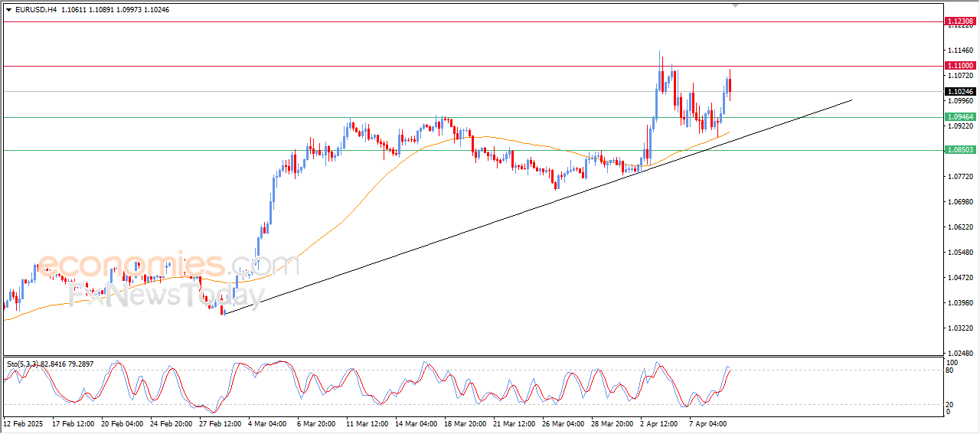This screenshot has width=980, height=434.
Task: Click the 2 Apr 12:00 time label
Action: click(660, 423)
